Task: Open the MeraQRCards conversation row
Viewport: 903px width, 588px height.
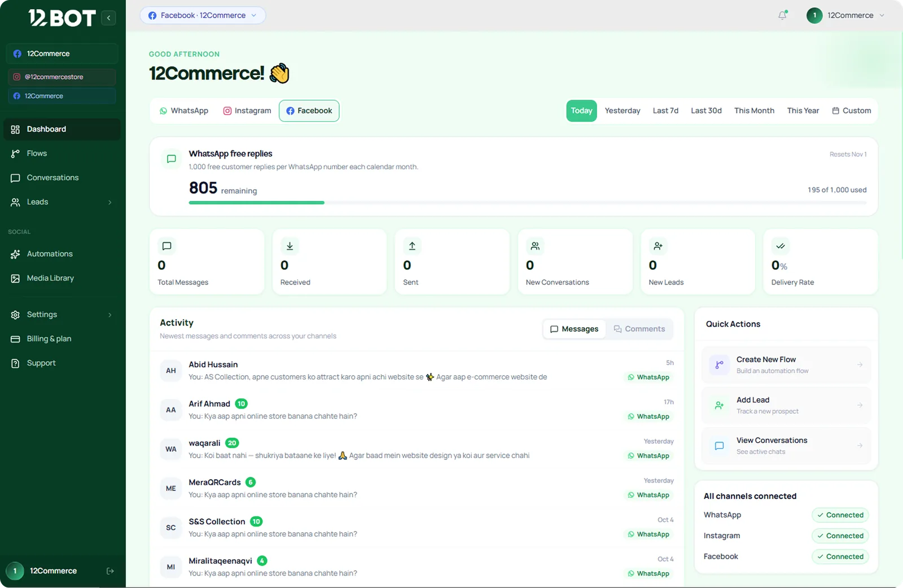Action: [x=417, y=488]
